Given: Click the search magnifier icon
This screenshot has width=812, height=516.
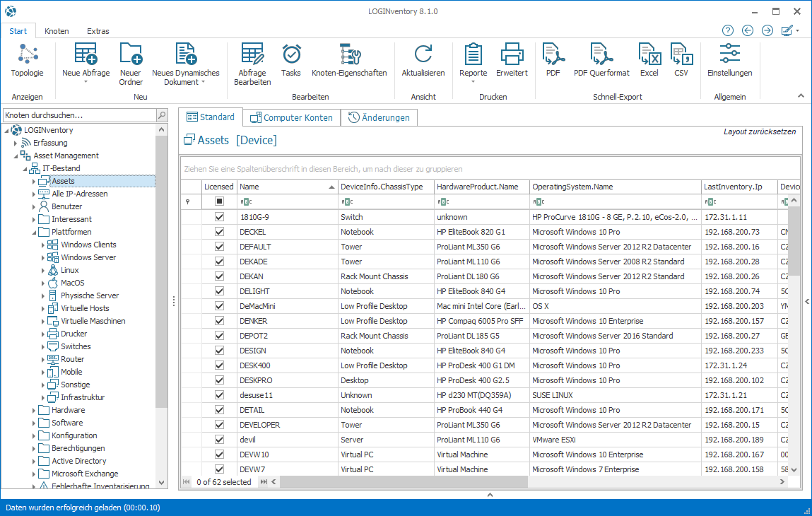Looking at the screenshot, I should (x=162, y=115).
